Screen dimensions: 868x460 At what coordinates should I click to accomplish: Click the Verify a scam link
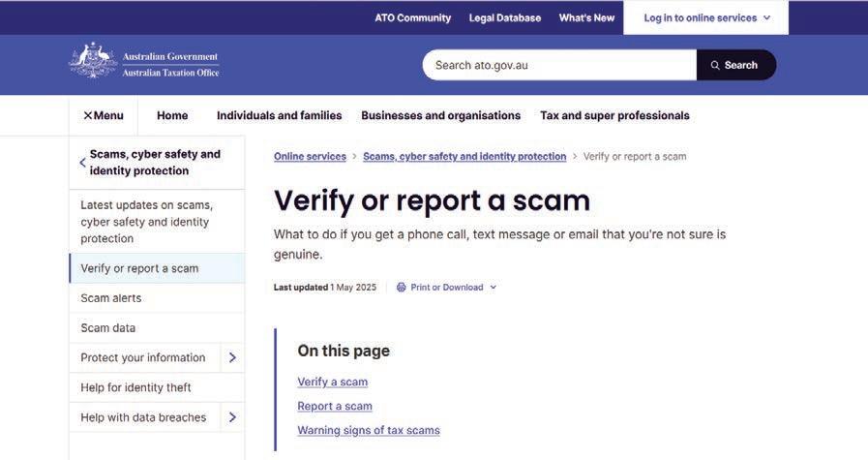333,382
